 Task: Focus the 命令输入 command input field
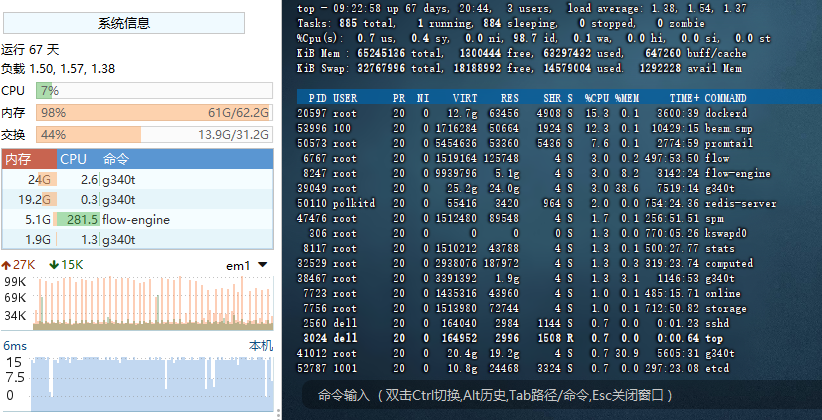click(x=550, y=395)
